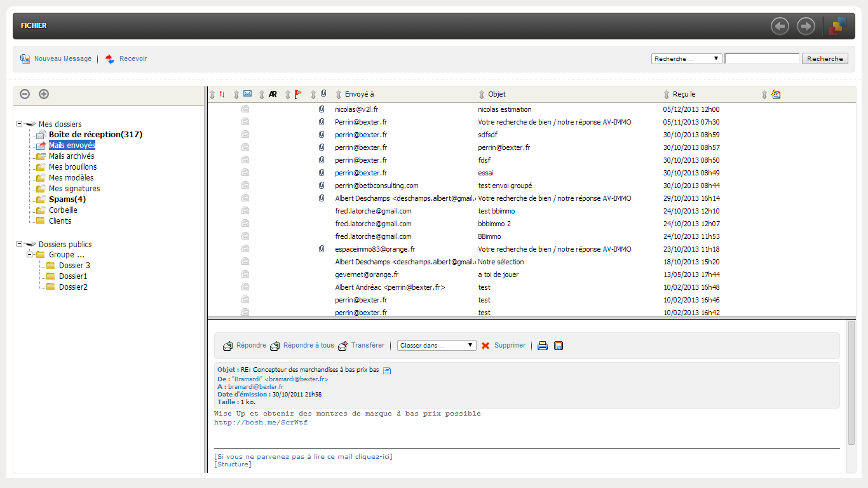Click the colored squares application logo

click(838, 26)
